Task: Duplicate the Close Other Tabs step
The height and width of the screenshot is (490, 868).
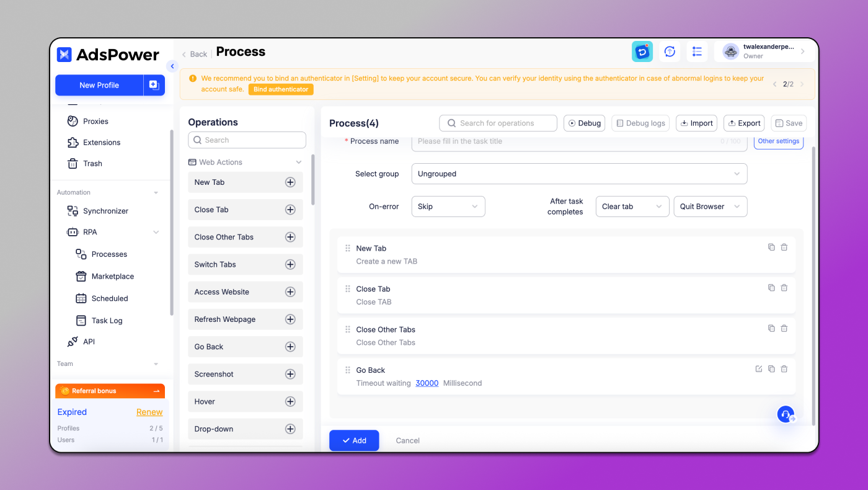Action: pos(771,328)
